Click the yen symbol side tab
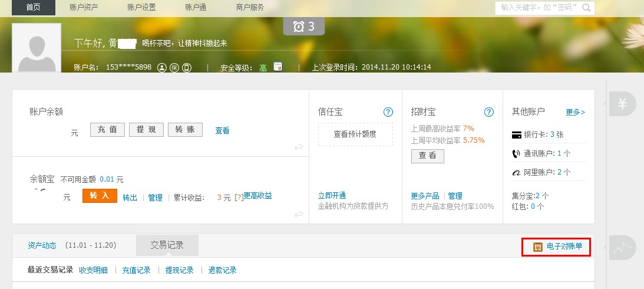Screen dimensions: 644x289 pyautogui.click(x=622, y=105)
